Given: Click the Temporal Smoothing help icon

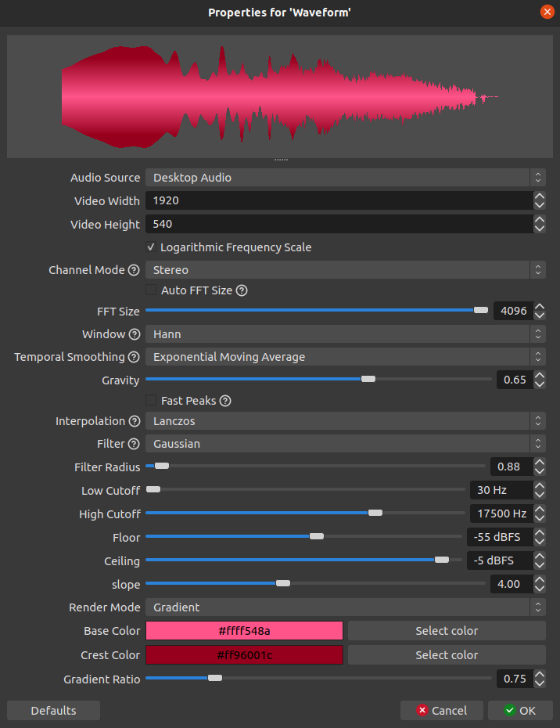Looking at the screenshot, I should coord(134,357).
